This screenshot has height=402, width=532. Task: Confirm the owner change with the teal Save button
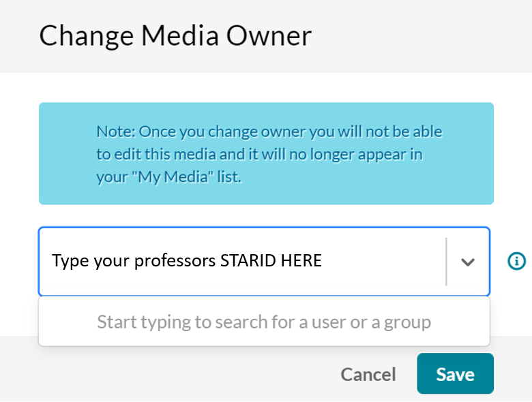tap(455, 374)
